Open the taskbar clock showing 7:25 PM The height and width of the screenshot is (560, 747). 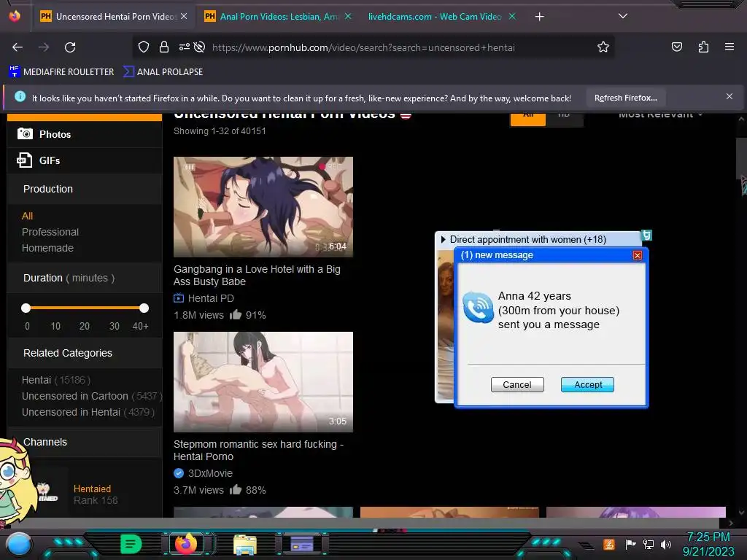(x=708, y=544)
